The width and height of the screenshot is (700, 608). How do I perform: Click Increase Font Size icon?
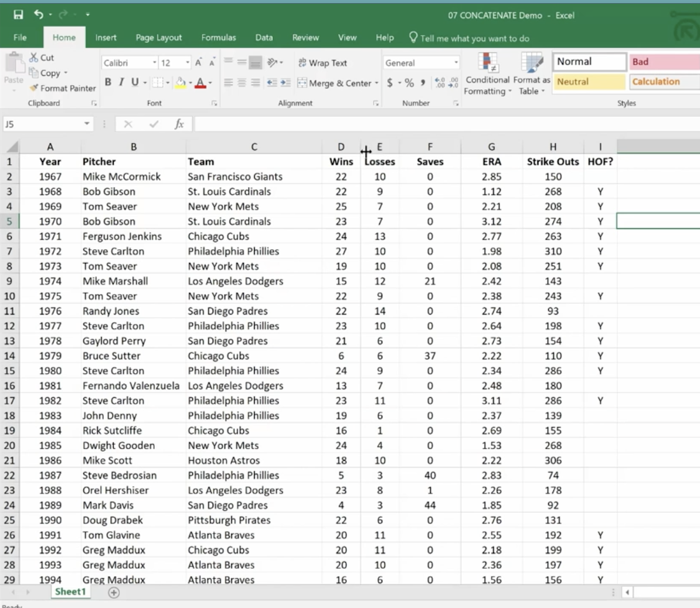click(x=199, y=63)
